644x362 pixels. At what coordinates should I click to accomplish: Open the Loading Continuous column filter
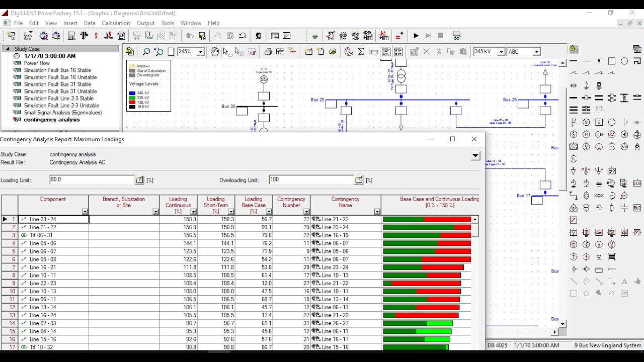pos(193,212)
